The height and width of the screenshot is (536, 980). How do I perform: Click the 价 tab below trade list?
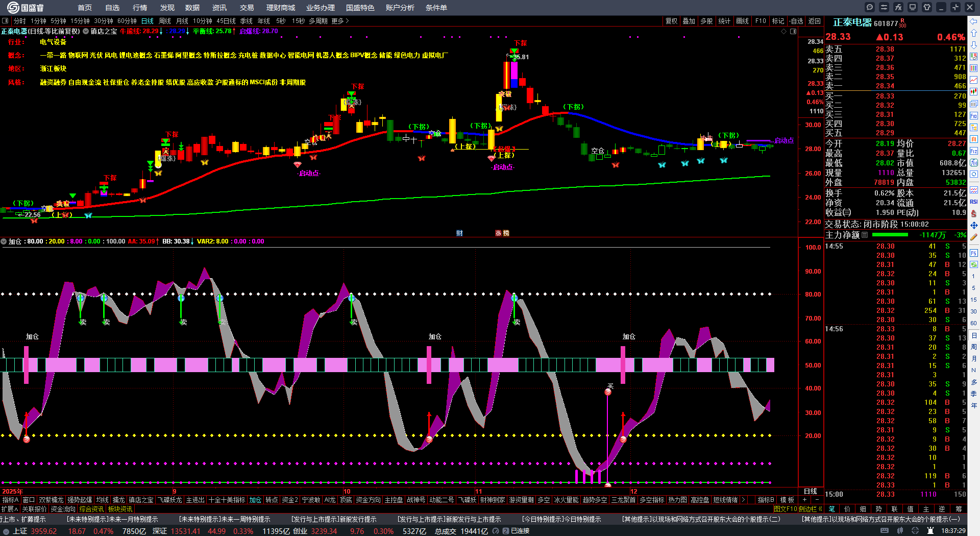pyautogui.click(x=847, y=509)
